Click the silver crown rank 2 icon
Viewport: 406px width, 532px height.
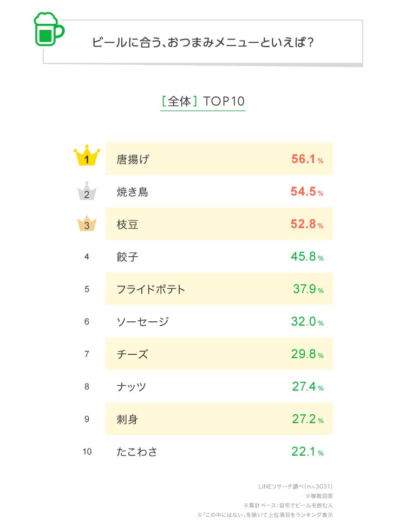[87, 191]
